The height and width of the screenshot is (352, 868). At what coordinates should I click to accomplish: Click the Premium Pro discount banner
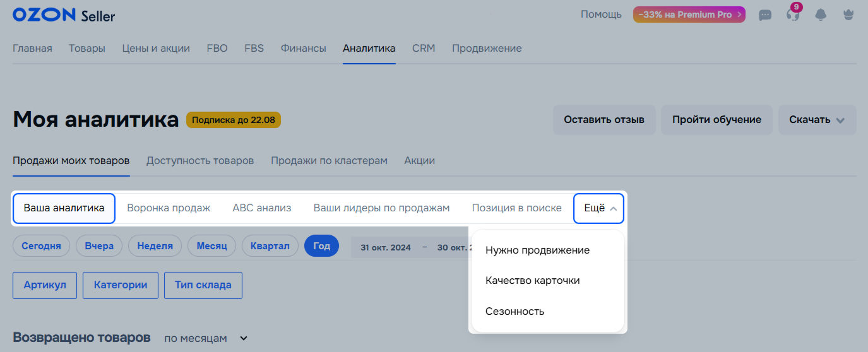point(689,15)
